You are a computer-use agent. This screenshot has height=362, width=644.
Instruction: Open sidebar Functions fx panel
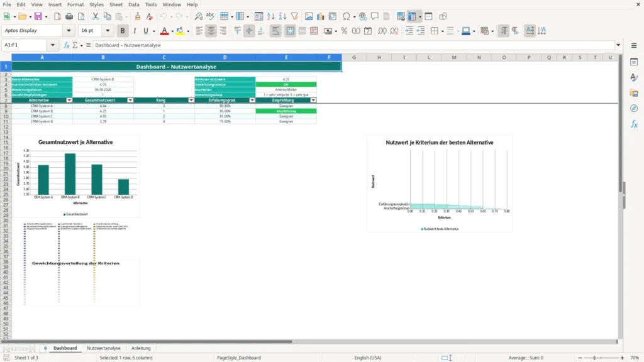click(x=634, y=124)
